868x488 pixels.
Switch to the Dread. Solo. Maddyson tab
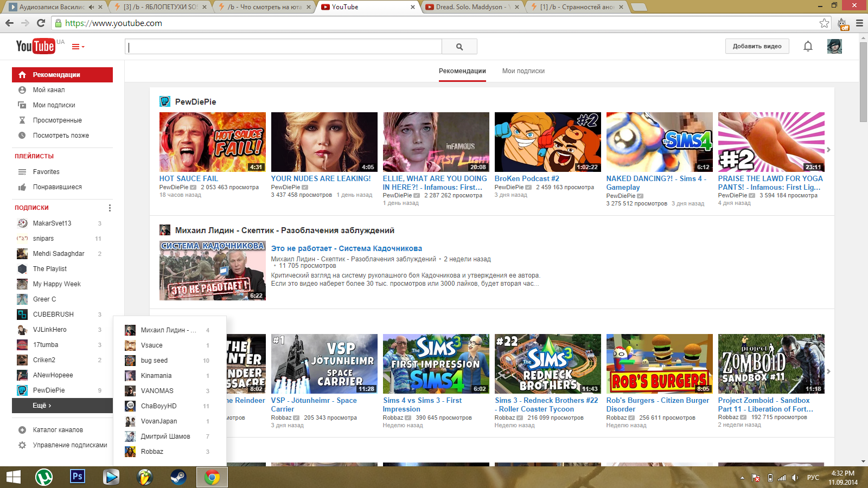(x=471, y=7)
